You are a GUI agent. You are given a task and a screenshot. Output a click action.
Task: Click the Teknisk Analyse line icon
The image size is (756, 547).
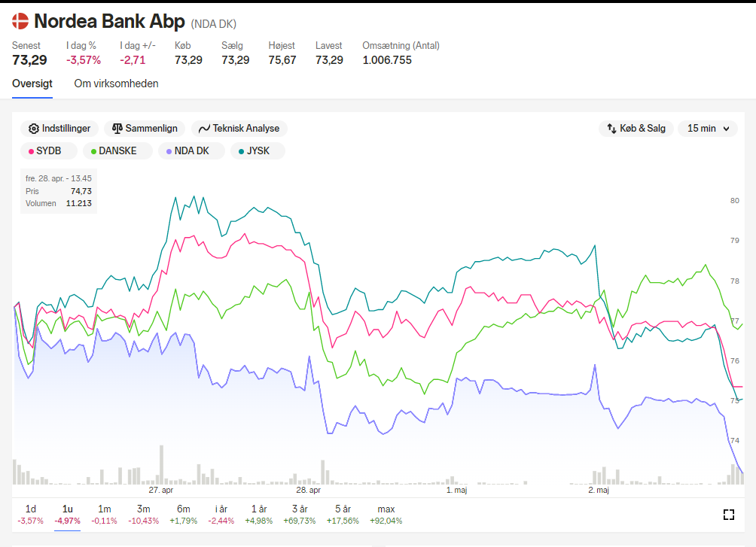point(204,129)
